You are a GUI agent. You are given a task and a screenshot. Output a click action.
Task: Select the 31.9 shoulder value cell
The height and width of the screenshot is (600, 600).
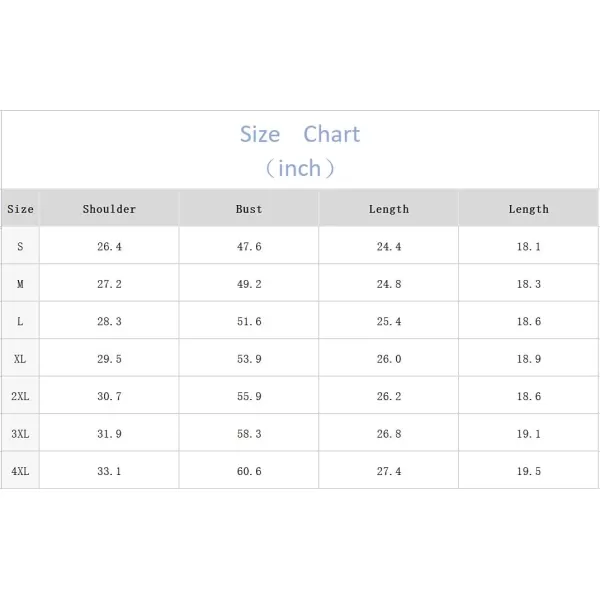coord(109,434)
